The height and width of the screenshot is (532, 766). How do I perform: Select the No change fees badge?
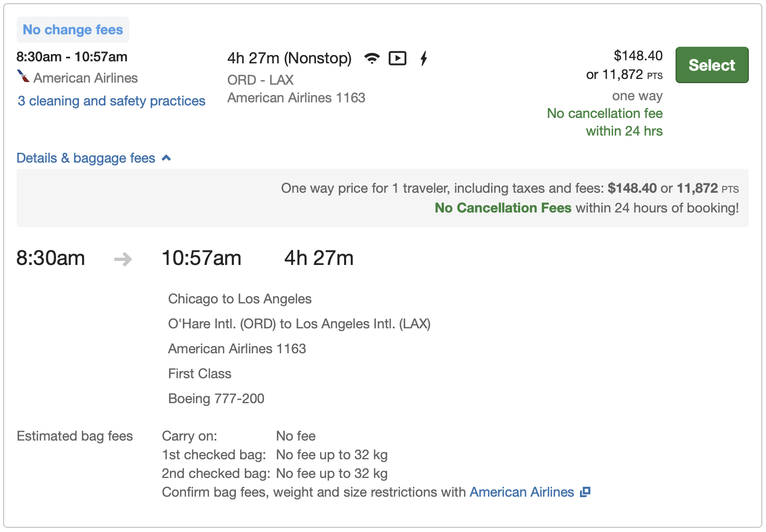(x=73, y=29)
